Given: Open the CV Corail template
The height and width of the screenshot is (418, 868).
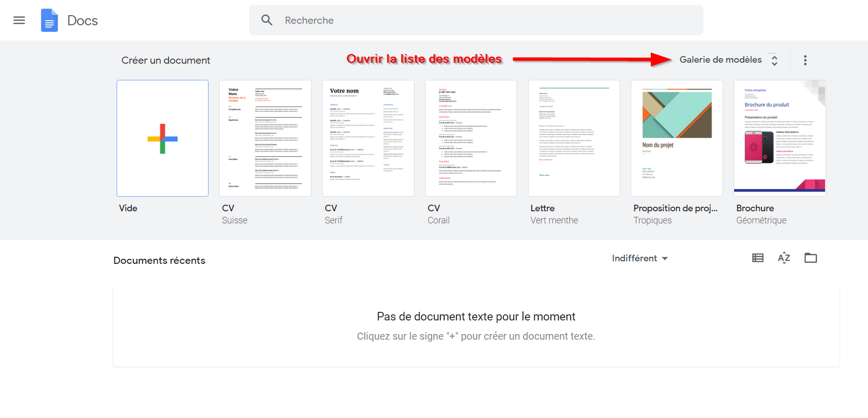Looking at the screenshot, I should [471, 138].
